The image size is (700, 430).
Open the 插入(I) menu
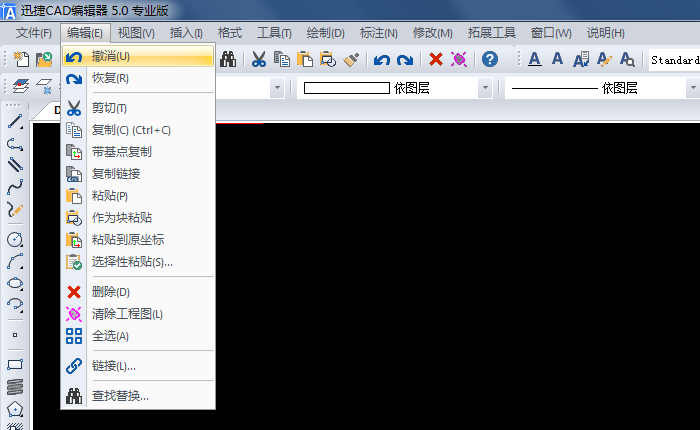click(186, 33)
